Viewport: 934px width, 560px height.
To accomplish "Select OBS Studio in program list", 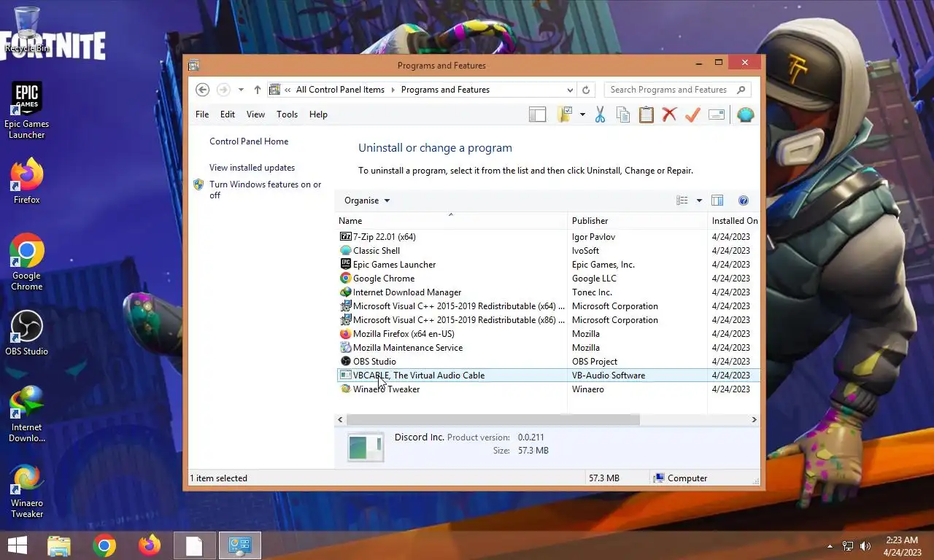I will coord(548,362).
